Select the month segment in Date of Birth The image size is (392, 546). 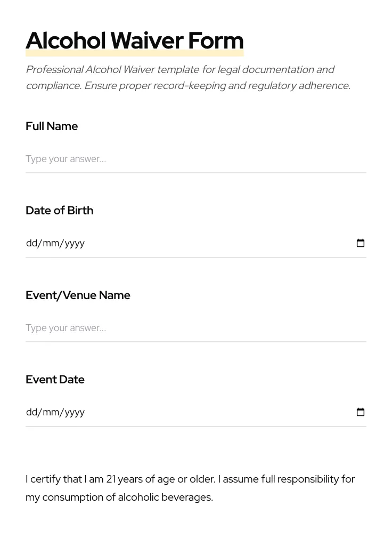[x=51, y=243]
